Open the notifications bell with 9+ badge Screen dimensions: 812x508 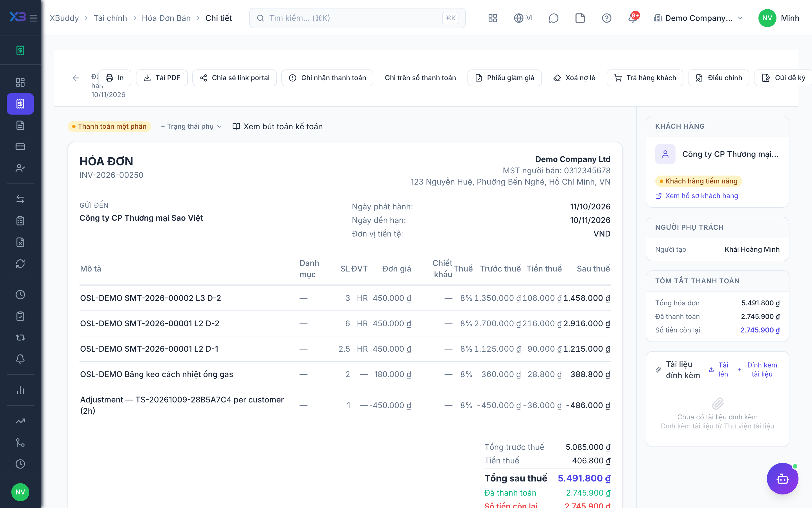click(633, 17)
